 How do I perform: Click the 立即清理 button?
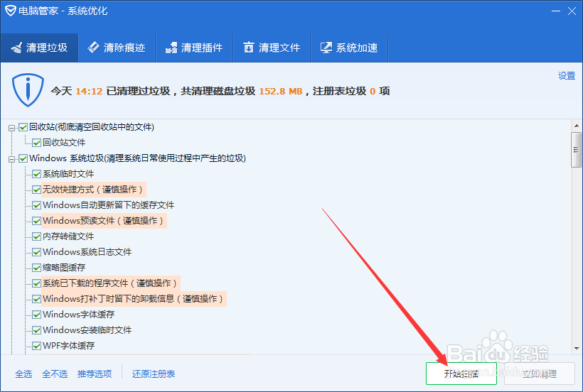[540, 374]
